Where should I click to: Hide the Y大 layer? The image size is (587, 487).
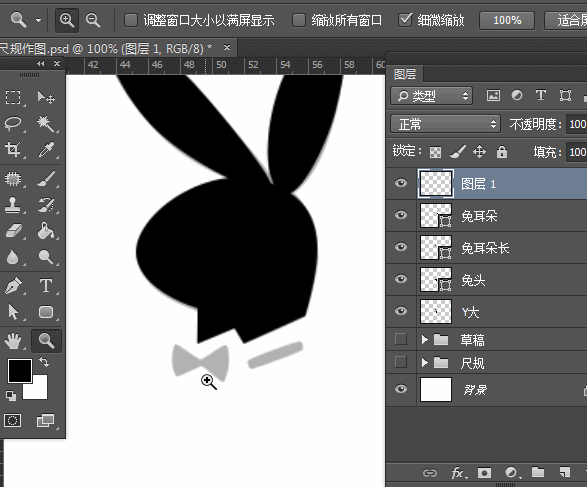pos(401,311)
